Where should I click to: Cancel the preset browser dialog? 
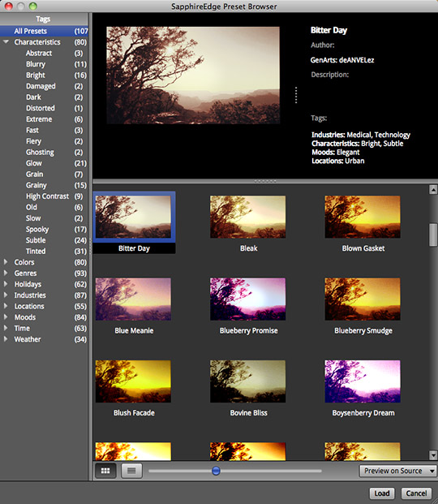coord(416,493)
